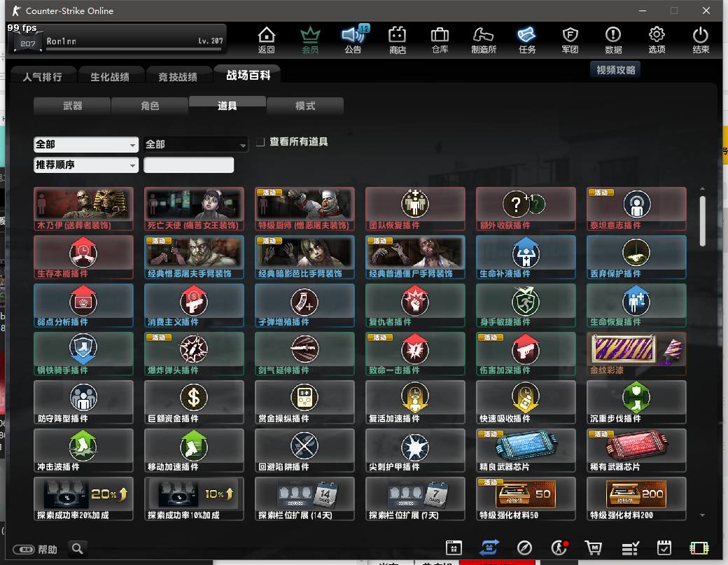Image resolution: width=728 pixels, height=565 pixels.
Task: Switch to the 模式 sub-tab
Action: pyautogui.click(x=305, y=106)
